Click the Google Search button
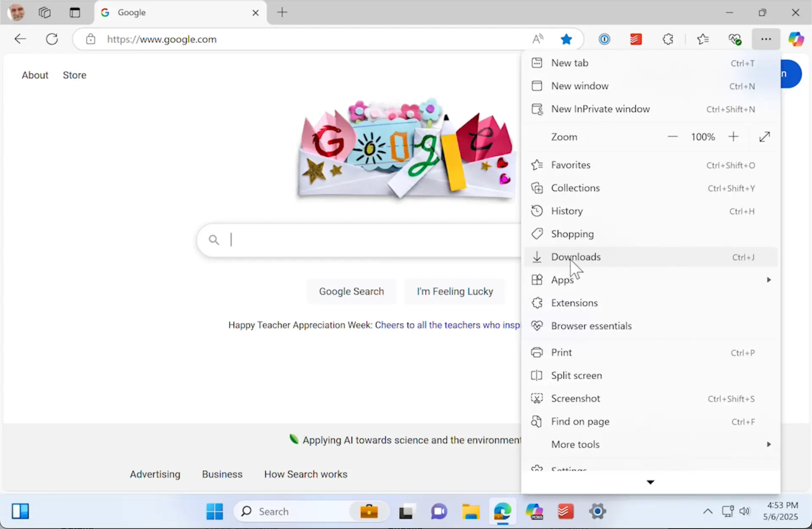This screenshot has width=812, height=529. [351, 291]
